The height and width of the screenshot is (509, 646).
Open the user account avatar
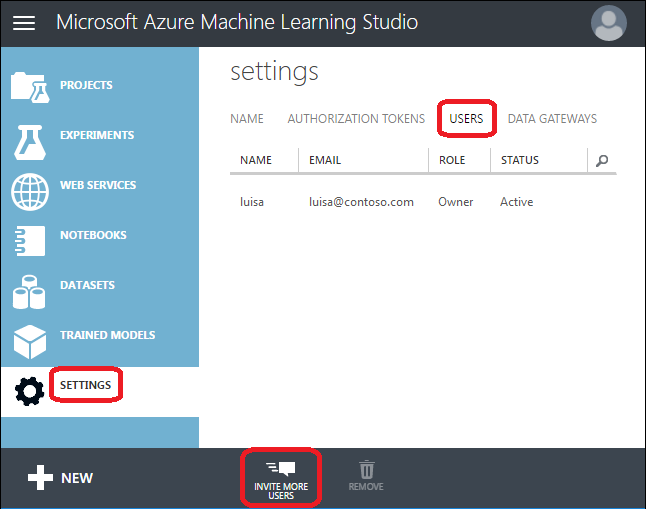coord(609,23)
